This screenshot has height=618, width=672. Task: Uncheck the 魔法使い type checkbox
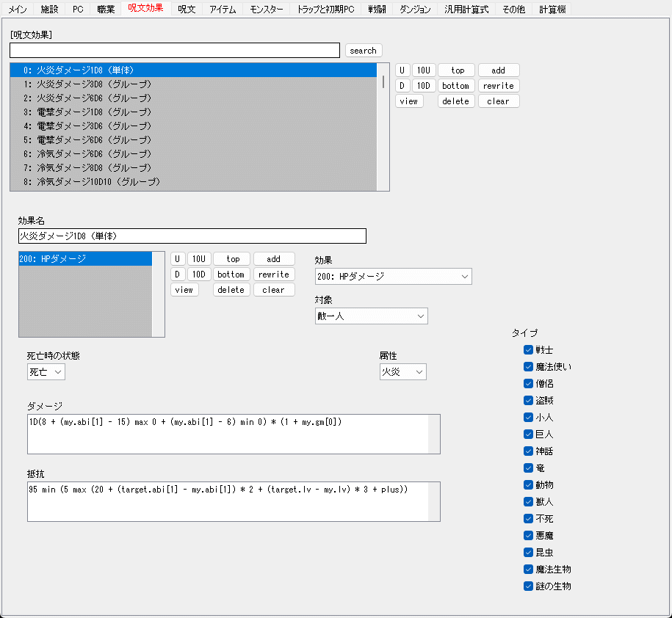tap(529, 366)
